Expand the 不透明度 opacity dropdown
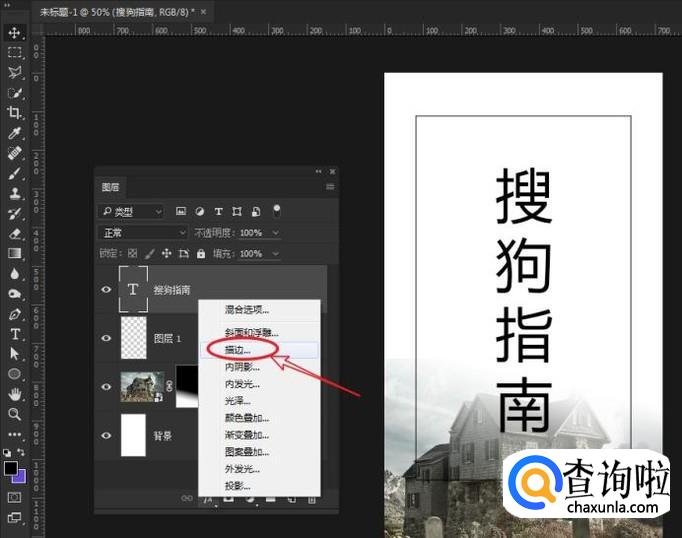The height and width of the screenshot is (538, 682). pyautogui.click(x=276, y=233)
